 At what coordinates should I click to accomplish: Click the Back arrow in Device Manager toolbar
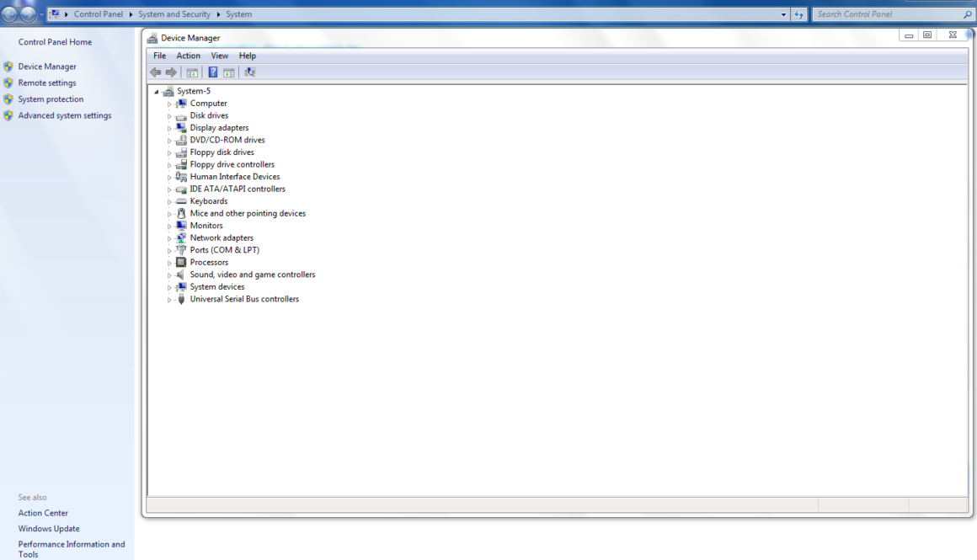[156, 72]
